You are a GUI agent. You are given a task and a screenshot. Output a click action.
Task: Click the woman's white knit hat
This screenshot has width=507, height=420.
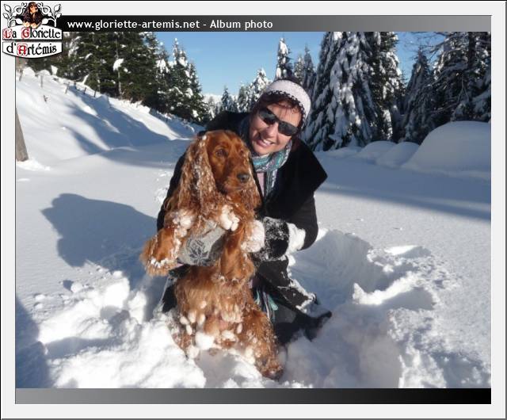[288, 91]
